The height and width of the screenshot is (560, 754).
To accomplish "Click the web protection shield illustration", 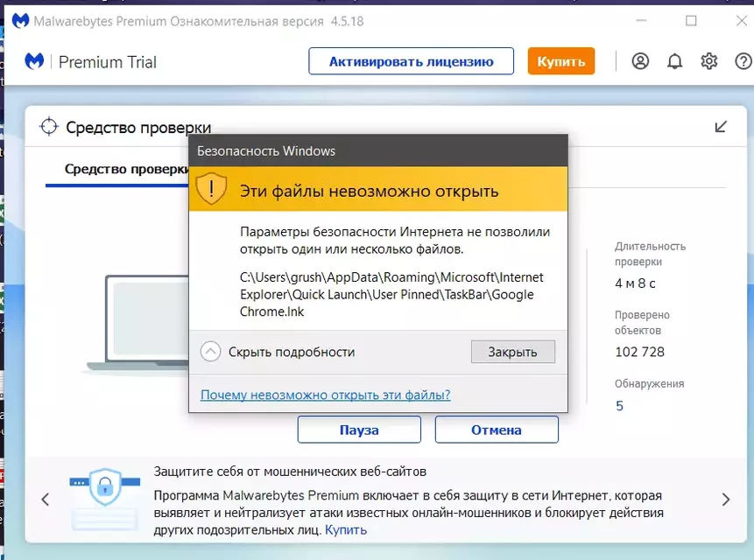I will tap(105, 498).
